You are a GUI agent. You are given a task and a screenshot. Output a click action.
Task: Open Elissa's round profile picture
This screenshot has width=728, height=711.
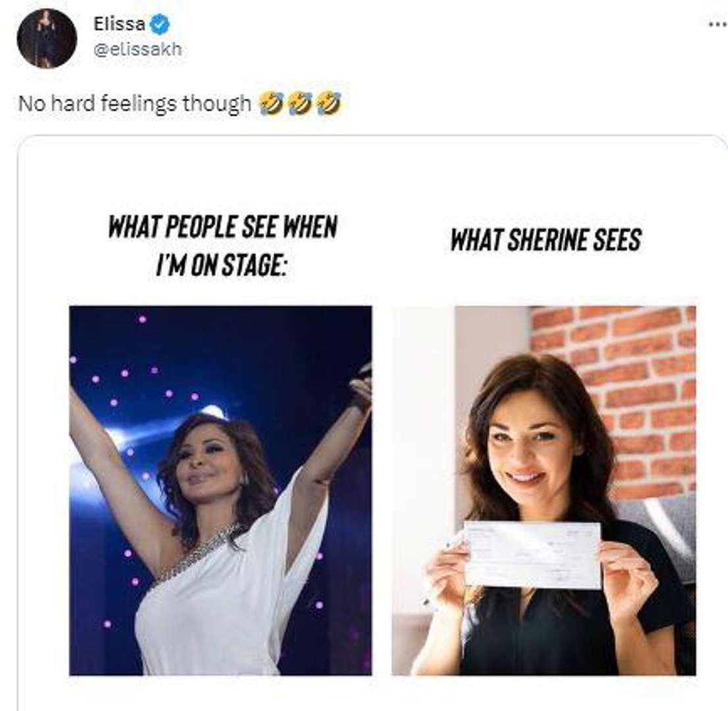click(x=46, y=38)
